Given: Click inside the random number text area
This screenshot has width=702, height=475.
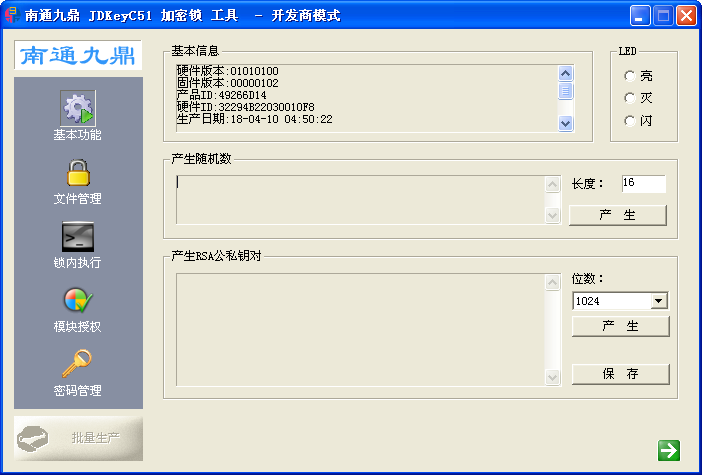Looking at the screenshot, I should point(360,200).
